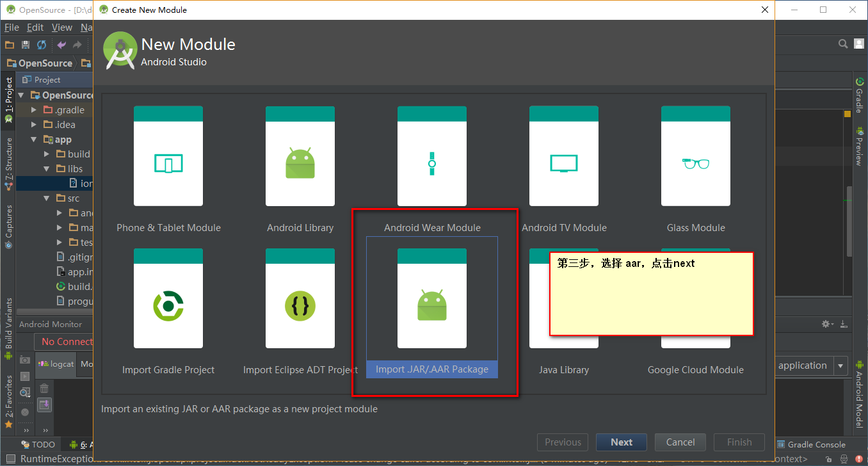
Task: Open the 7: Structure side tab
Action: 8,164
